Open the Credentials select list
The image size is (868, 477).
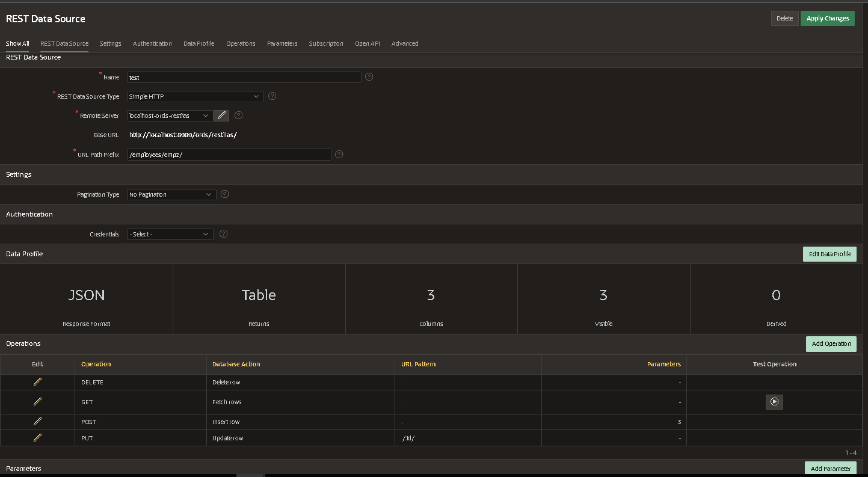pos(170,234)
